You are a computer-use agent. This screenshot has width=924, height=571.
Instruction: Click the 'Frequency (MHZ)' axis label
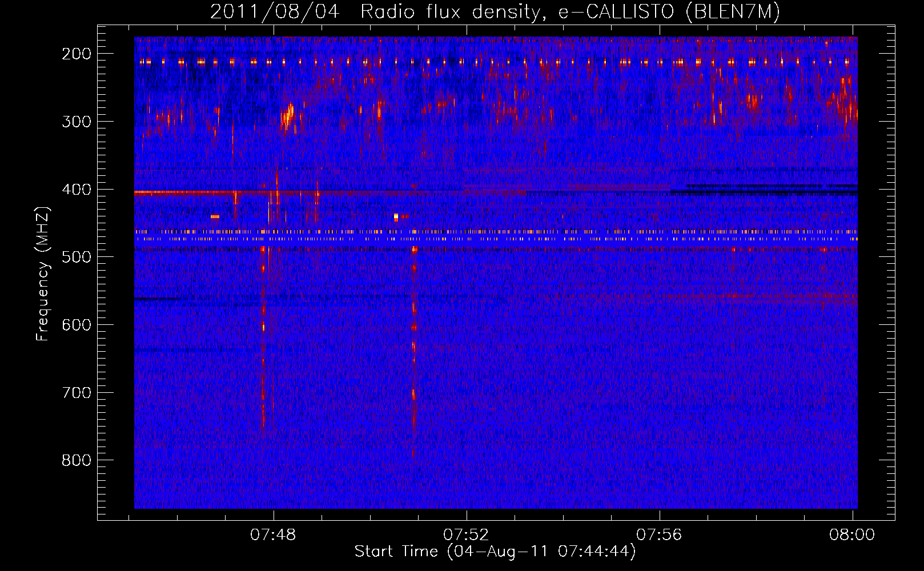43,274
